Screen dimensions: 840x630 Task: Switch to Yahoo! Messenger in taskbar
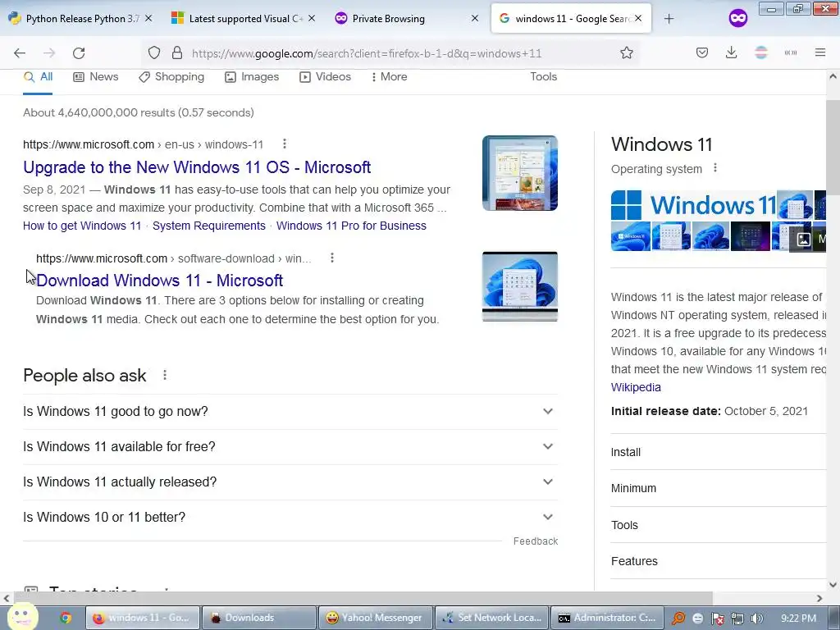374,618
